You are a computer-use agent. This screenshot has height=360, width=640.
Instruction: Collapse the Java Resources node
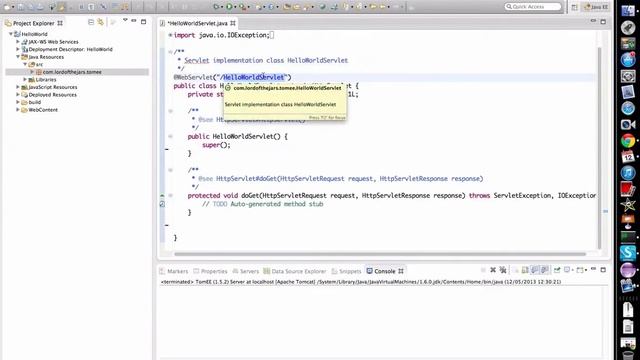pyautogui.click(x=18, y=57)
